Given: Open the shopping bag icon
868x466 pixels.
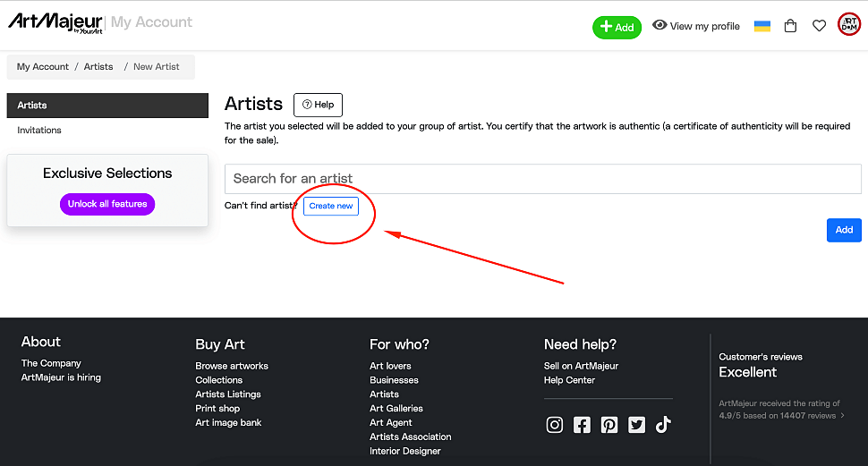Looking at the screenshot, I should [790, 26].
